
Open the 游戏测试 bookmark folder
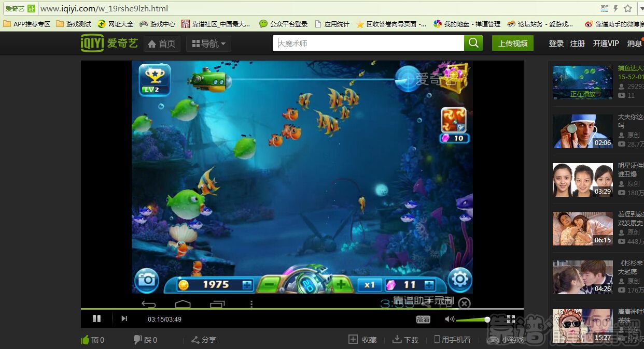[74, 24]
